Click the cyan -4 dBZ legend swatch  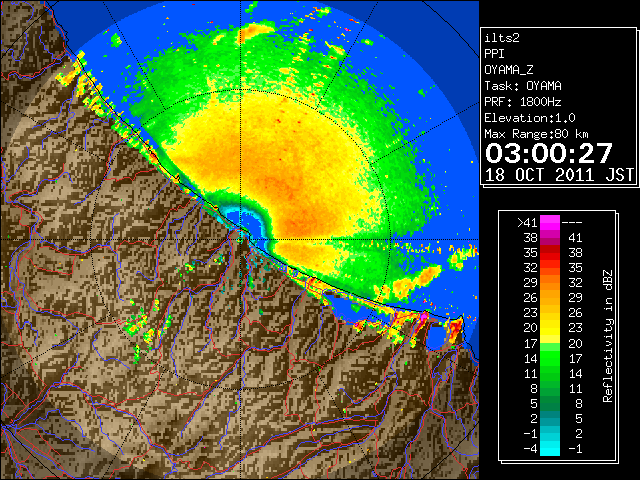(x=550, y=449)
